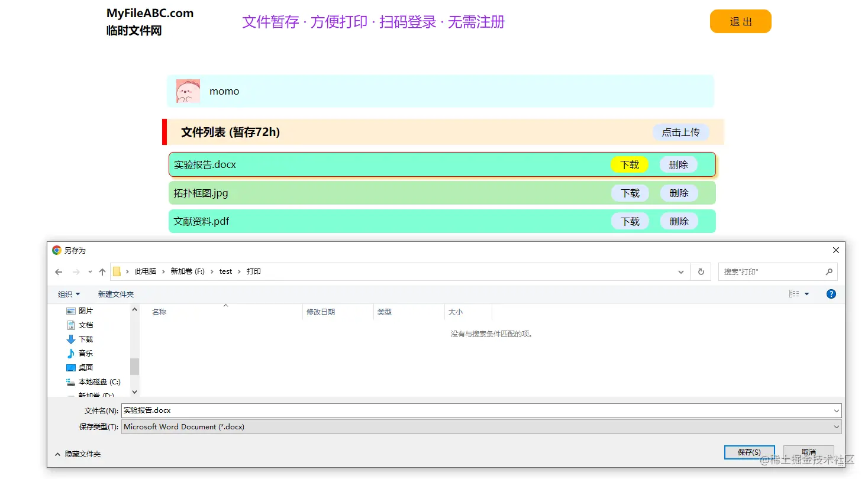The image size is (868, 479).
Task: Click the 拓扑框图.jpg file name
Action: pyautogui.click(x=201, y=193)
